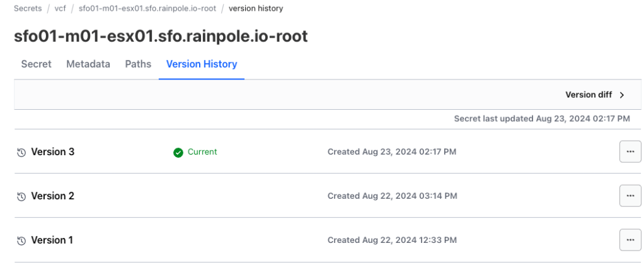Select the Version 2 label
The width and height of the screenshot is (644, 265).
[52, 196]
